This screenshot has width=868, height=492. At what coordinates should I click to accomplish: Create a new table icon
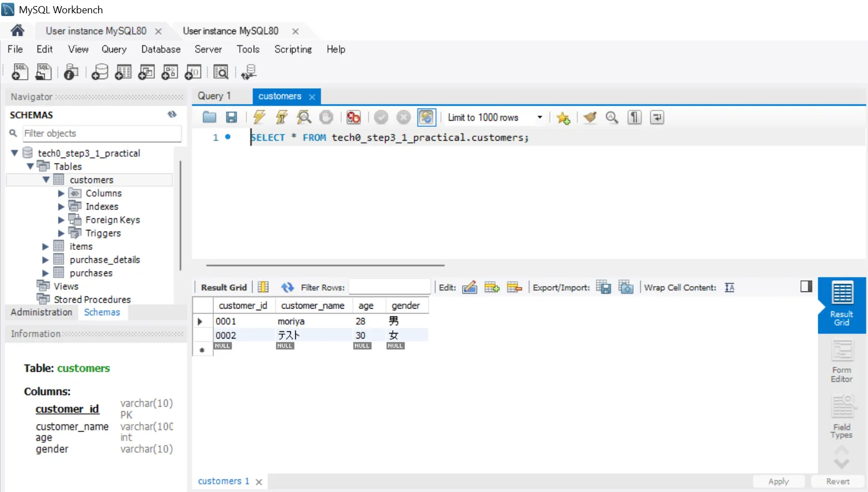pos(123,72)
